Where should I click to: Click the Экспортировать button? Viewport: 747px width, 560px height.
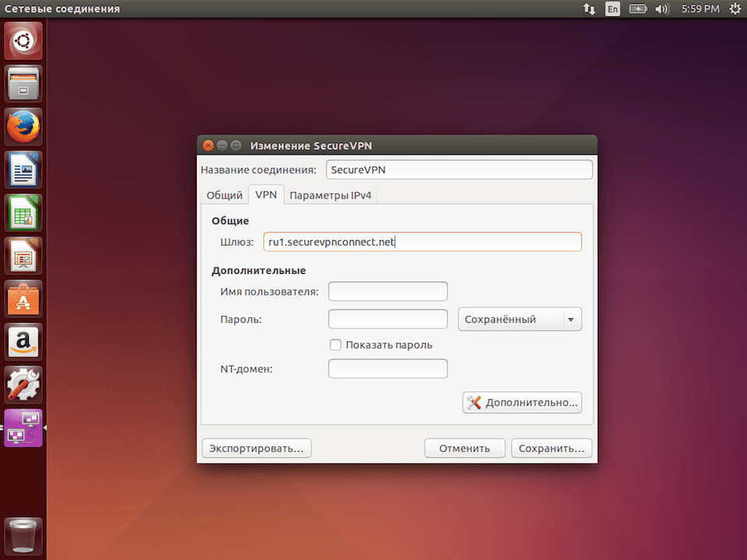point(256,448)
